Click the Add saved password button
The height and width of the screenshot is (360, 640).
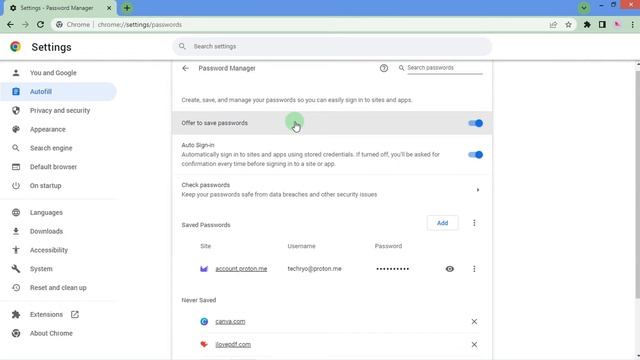442,223
